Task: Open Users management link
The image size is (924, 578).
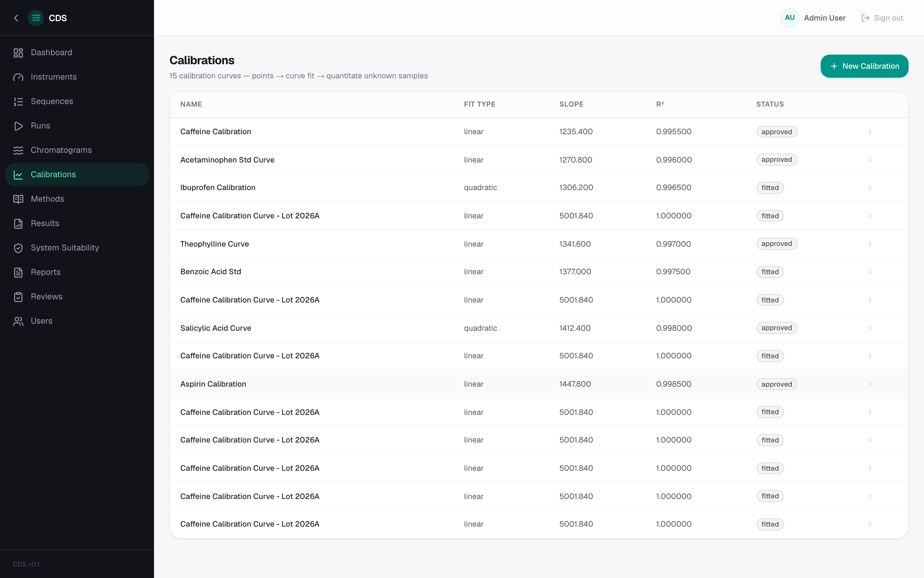Action: click(77, 321)
